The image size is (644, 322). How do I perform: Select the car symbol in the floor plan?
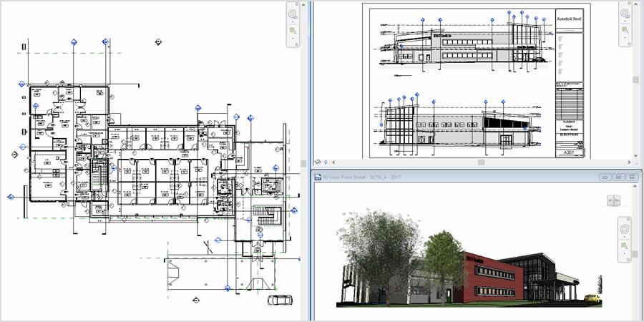coord(275,300)
